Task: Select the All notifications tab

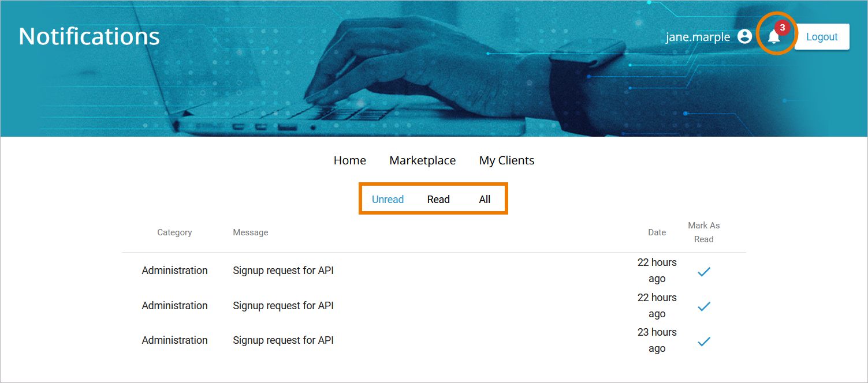Action: 485,200
